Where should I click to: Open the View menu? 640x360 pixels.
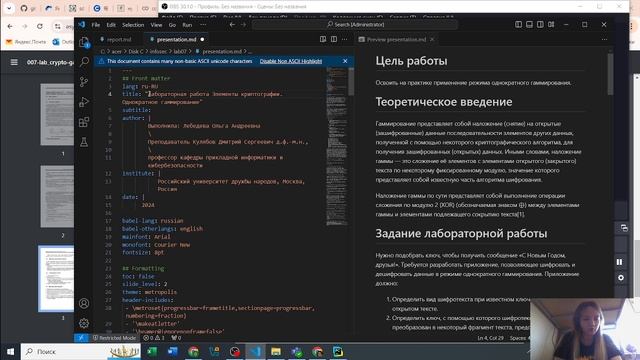156,25
